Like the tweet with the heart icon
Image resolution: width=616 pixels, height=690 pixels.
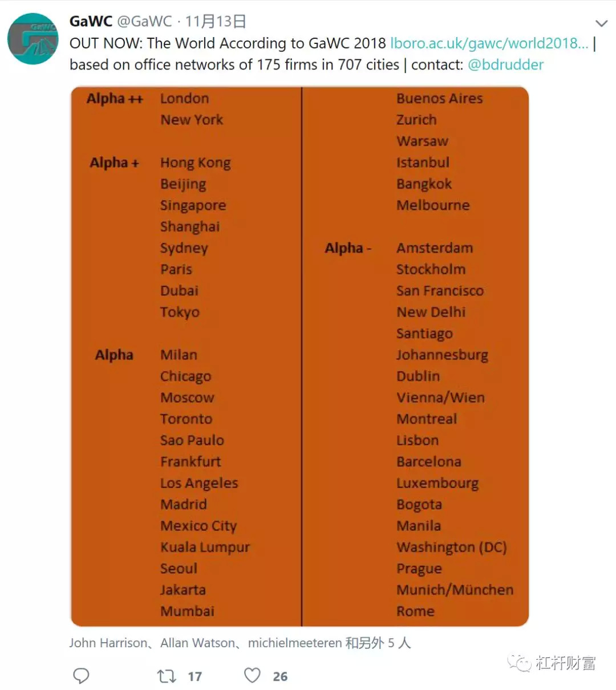252,676
